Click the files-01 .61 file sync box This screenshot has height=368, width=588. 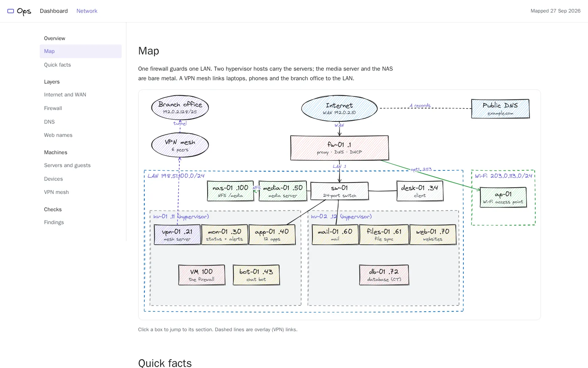point(384,235)
